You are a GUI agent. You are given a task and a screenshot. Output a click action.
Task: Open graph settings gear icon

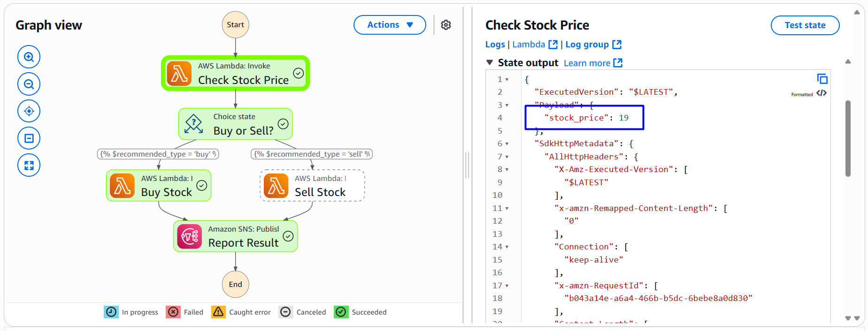coord(446,25)
